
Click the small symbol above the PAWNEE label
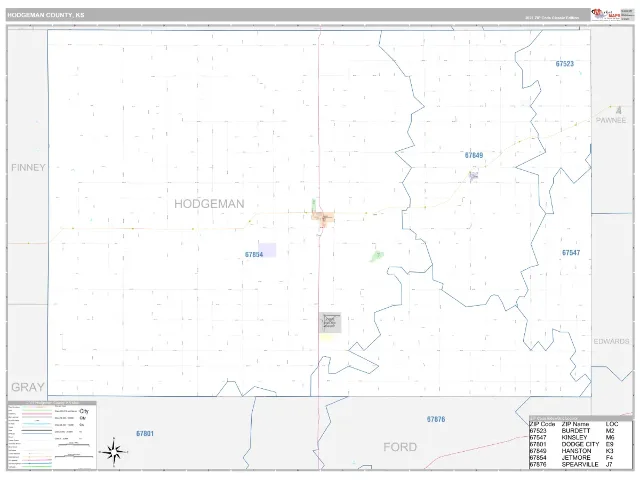click(619, 110)
